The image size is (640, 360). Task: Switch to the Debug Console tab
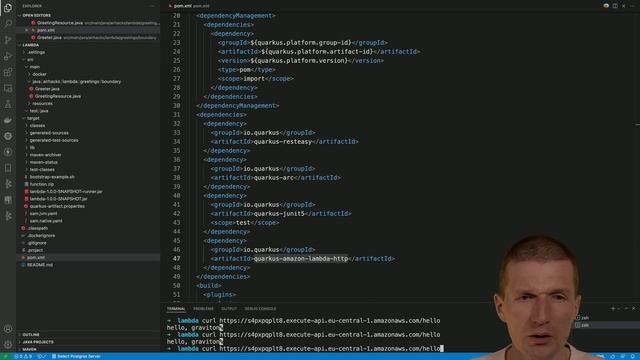click(x=260, y=309)
